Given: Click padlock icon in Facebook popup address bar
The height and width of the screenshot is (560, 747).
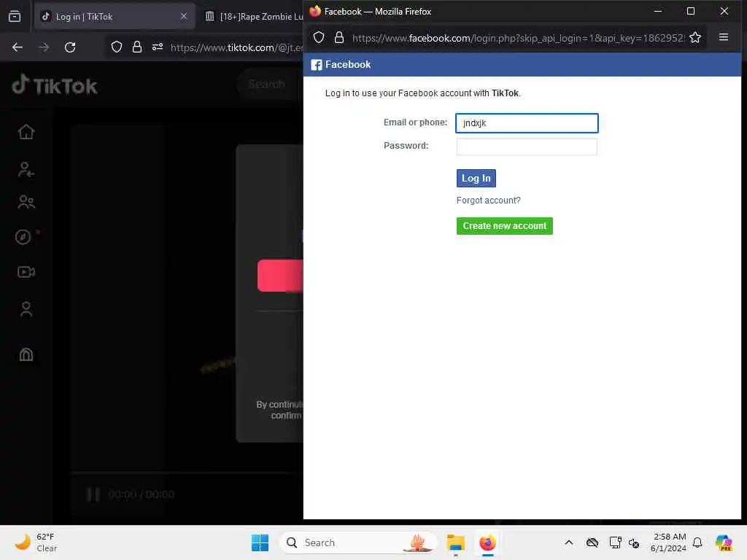Looking at the screenshot, I should (x=338, y=38).
